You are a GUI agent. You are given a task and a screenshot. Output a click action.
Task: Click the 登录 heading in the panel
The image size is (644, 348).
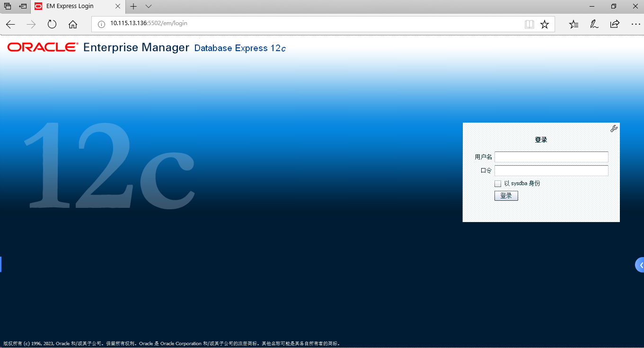click(541, 140)
